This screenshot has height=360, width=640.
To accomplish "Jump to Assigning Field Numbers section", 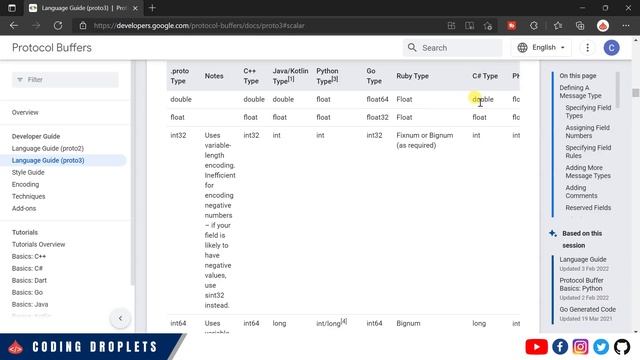I will (x=587, y=131).
